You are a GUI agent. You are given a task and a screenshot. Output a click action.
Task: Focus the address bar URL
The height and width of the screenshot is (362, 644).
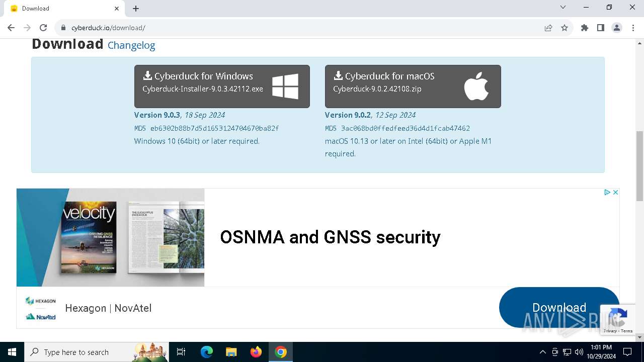pos(108,28)
